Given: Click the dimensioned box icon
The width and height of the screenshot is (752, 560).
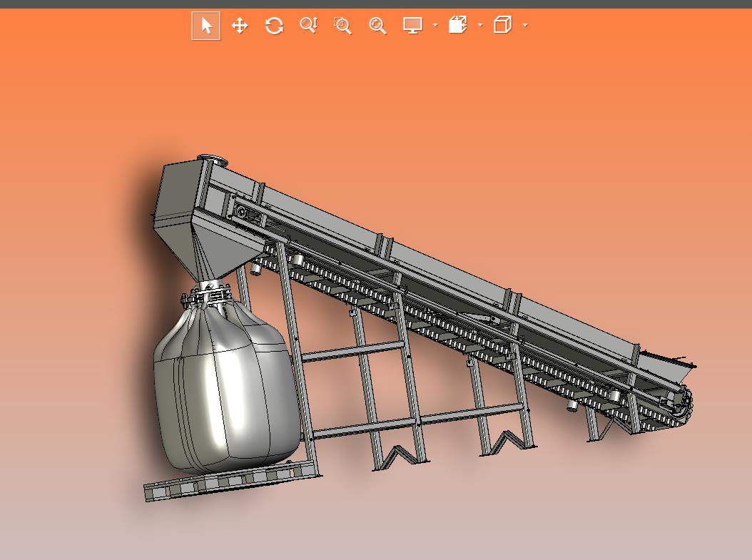Looking at the screenshot, I should point(457,25).
